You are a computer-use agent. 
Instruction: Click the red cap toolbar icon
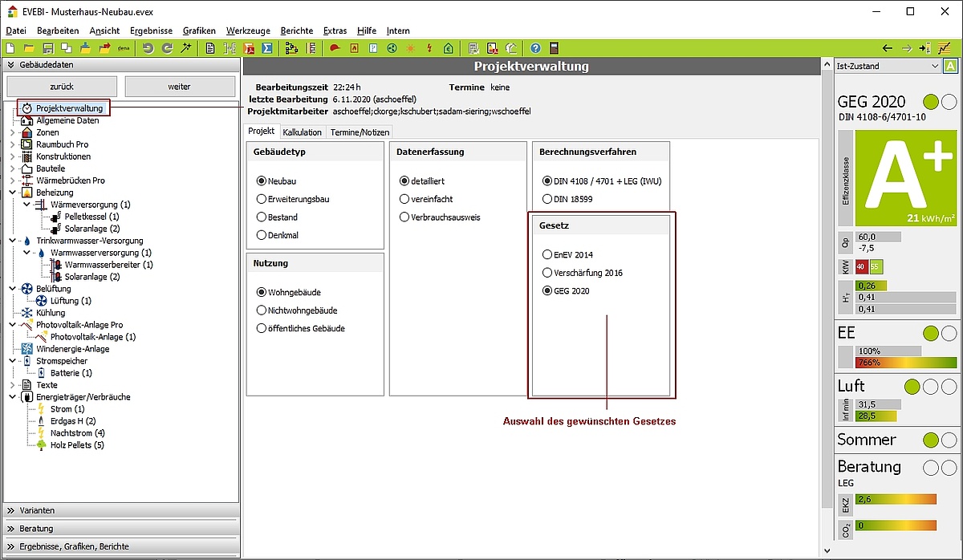[335, 48]
